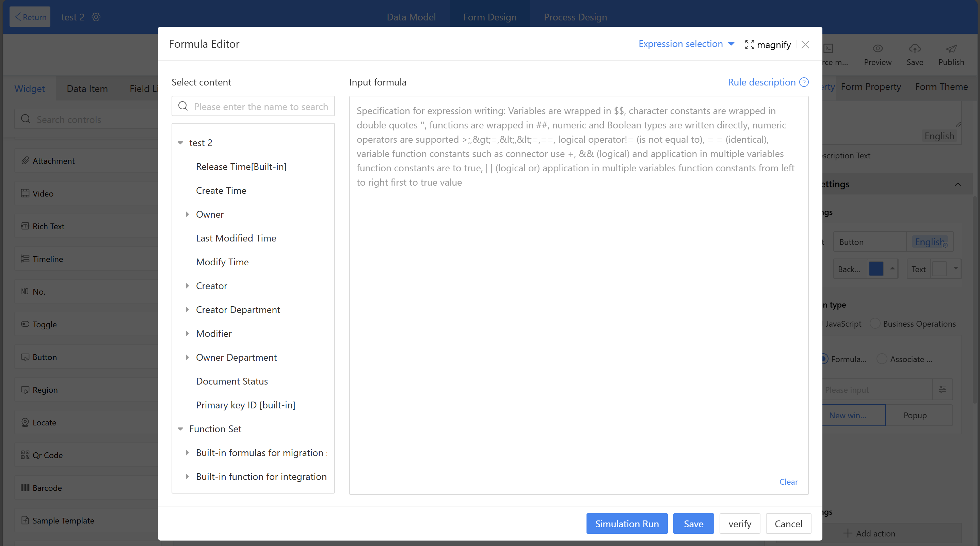Image resolution: width=980 pixels, height=546 pixels.
Task: Click the magnify fullscreen icon
Action: [x=749, y=45]
